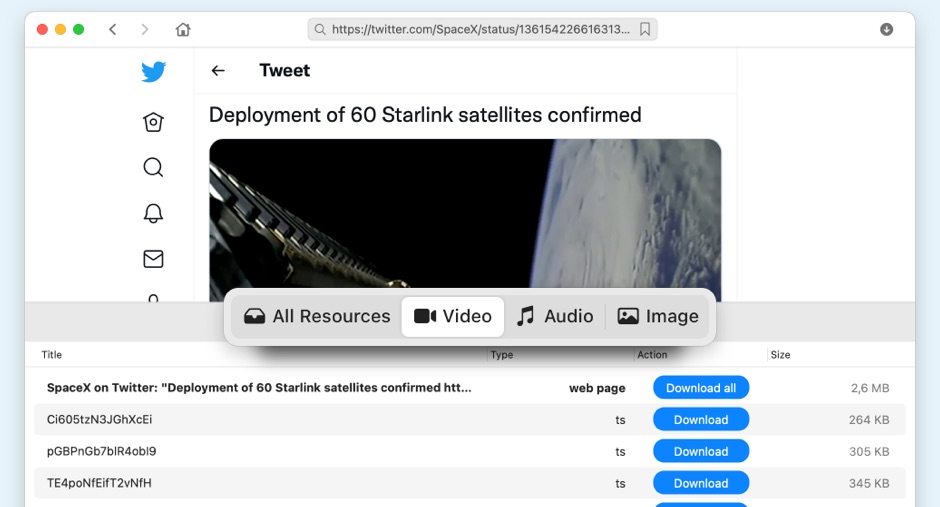Click the back arrow next to Tweet
This screenshot has height=507, width=940.
pos(218,71)
